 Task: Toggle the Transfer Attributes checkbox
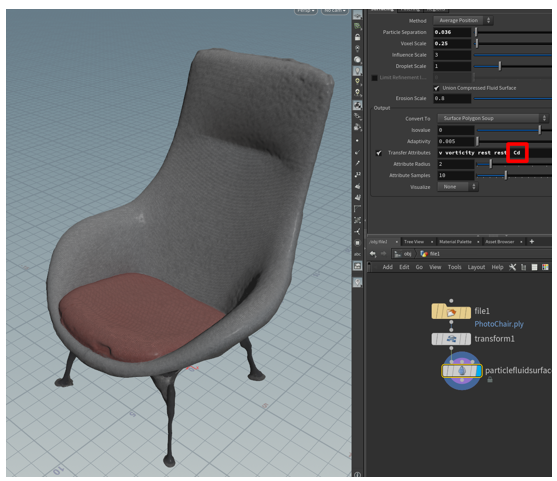click(x=379, y=153)
